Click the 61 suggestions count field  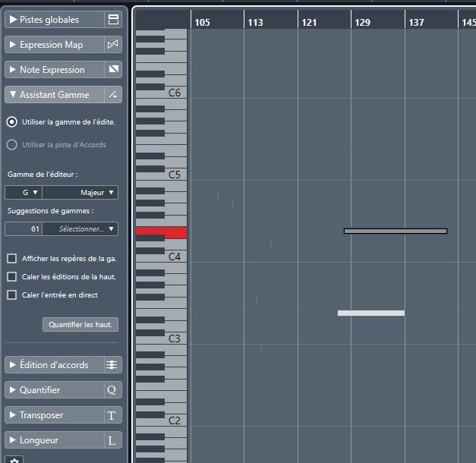(24, 229)
